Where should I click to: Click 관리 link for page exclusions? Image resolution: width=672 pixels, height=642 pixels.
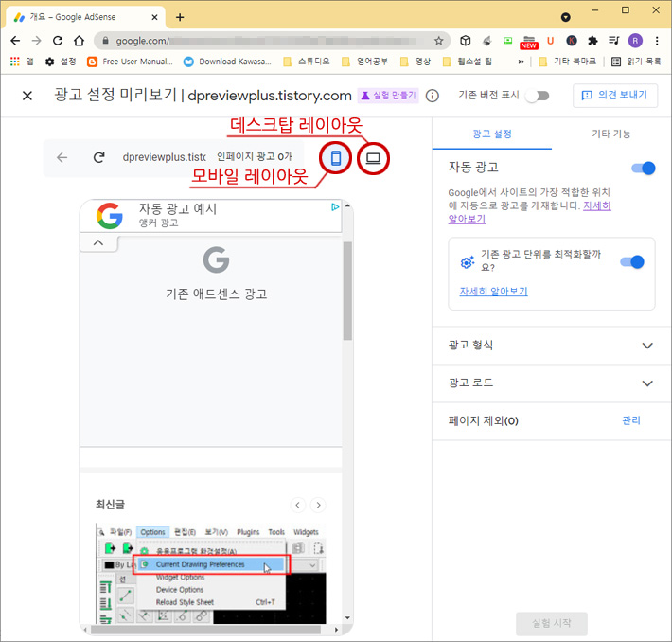631,420
